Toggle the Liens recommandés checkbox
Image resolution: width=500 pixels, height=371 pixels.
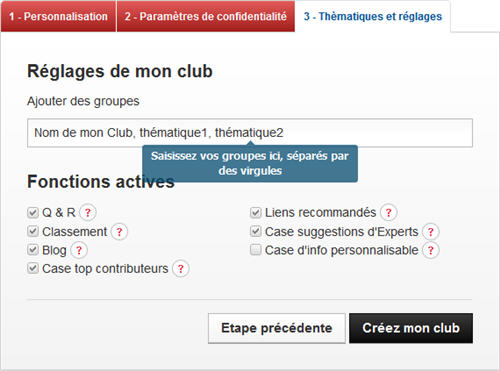[x=255, y=212]
